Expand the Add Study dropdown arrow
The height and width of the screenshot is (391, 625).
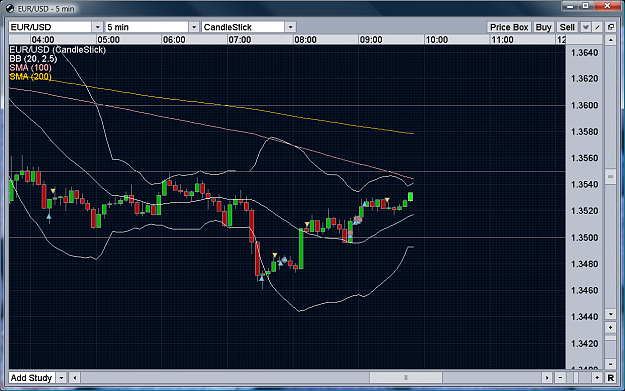61,378
